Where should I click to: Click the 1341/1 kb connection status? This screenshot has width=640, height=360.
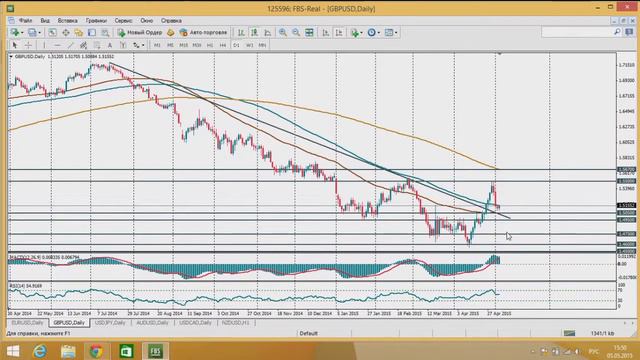click(x=602, y=333)
